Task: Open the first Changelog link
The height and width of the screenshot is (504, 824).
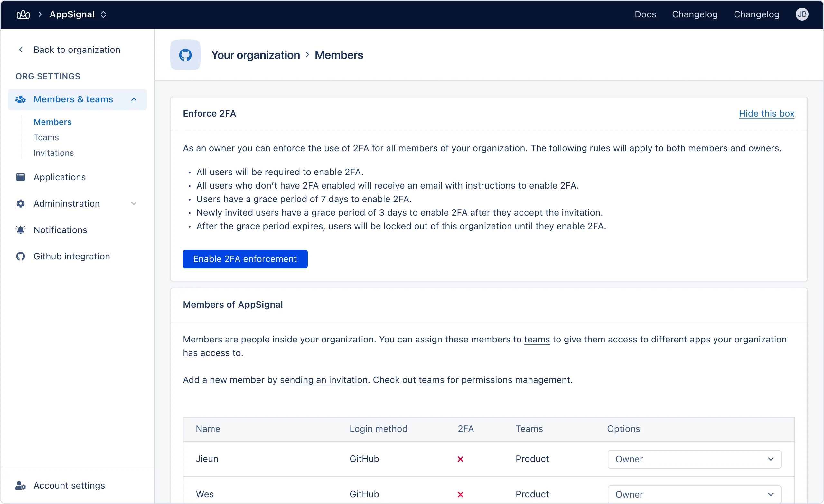Action: tap(695, 14)
